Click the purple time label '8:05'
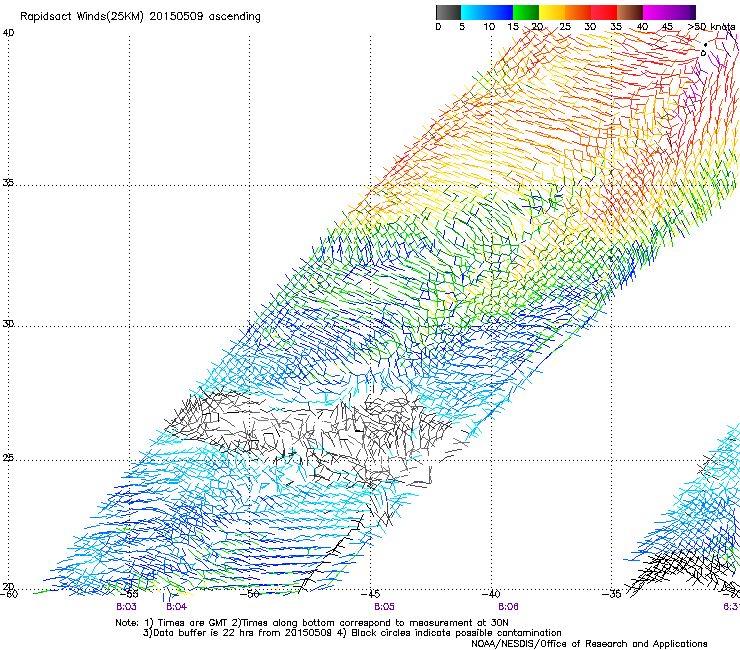 [x=384, y=607]
